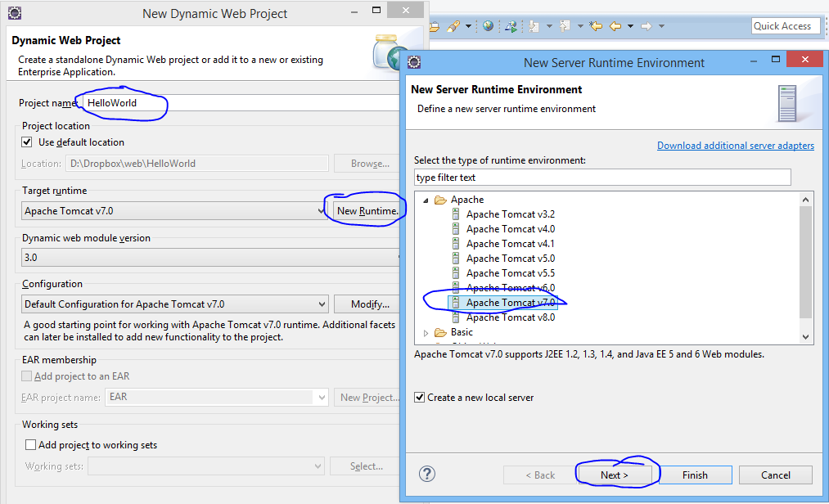Toggle Use default location checkbox
The width and height of the screenshot is (829, 504).
[26, 142]
